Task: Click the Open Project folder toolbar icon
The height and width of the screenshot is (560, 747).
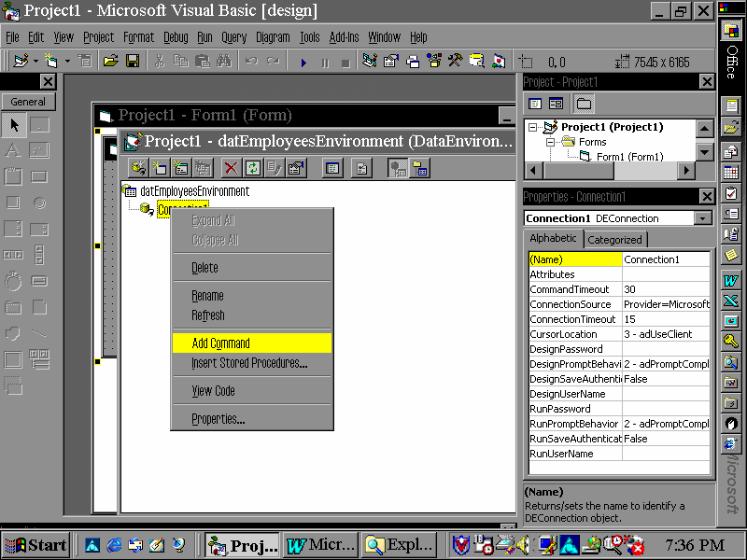Action: pyautogui.click(x=110, y=62)
